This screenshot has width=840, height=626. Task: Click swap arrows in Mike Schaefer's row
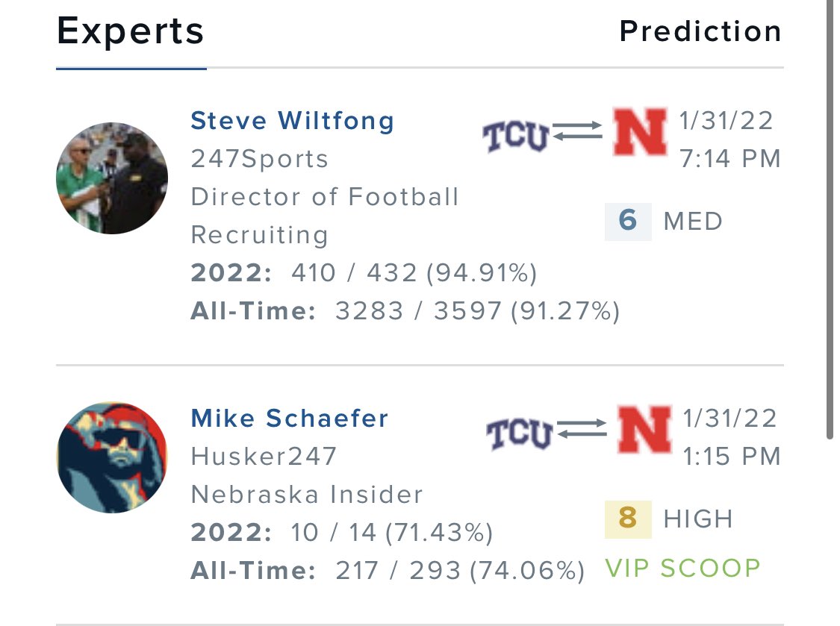click(582, 428)
